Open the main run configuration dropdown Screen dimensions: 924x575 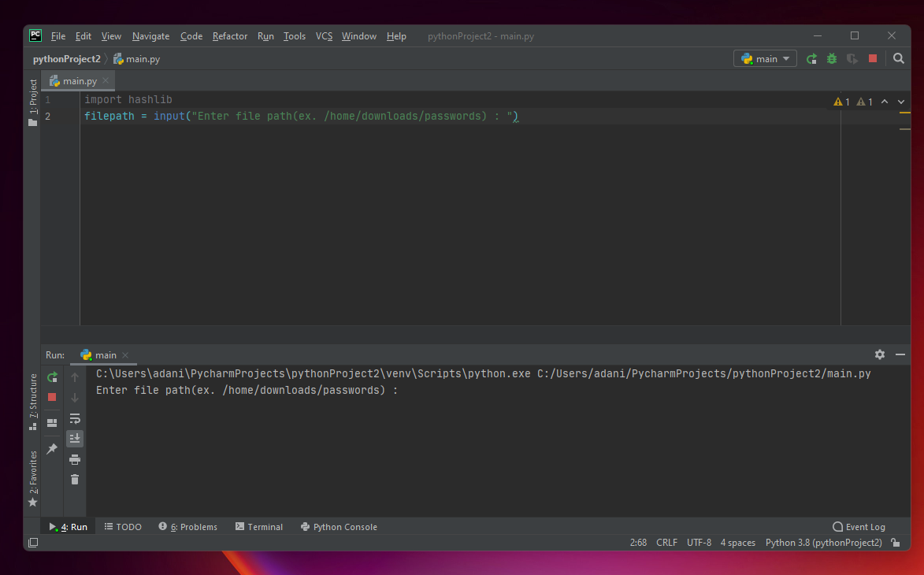click(x=765, y=58)
